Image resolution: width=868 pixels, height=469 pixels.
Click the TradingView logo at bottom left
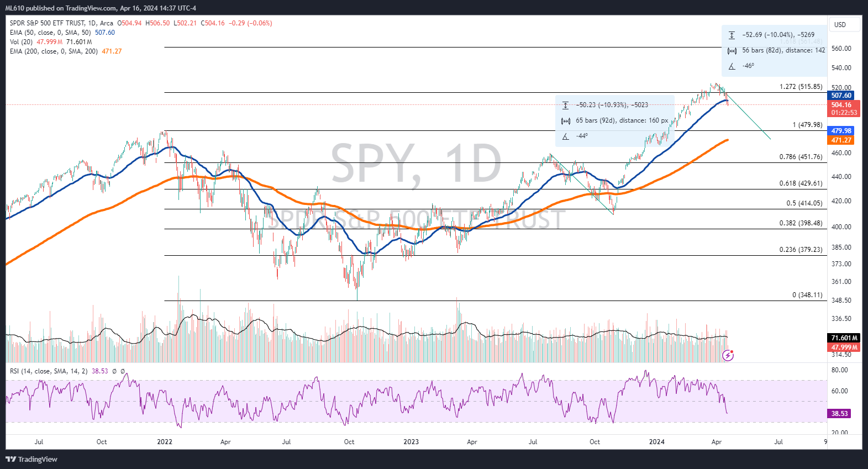tap(31, 459)
